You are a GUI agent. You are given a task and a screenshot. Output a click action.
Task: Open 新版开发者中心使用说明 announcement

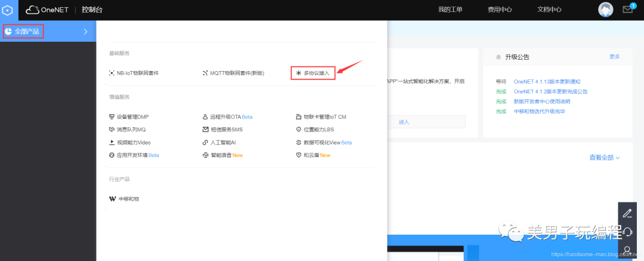tap(541, 102)
